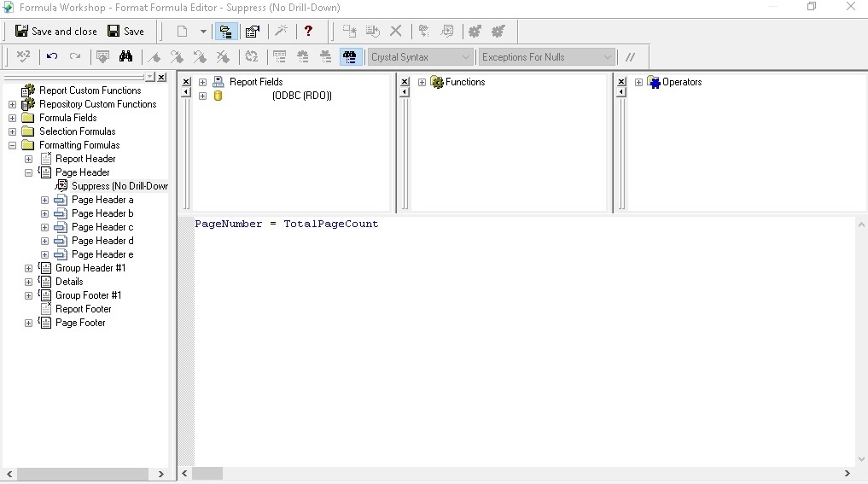Close the Operators pane X
This screenshot has height=484, width=868.
tap(621, 81)
